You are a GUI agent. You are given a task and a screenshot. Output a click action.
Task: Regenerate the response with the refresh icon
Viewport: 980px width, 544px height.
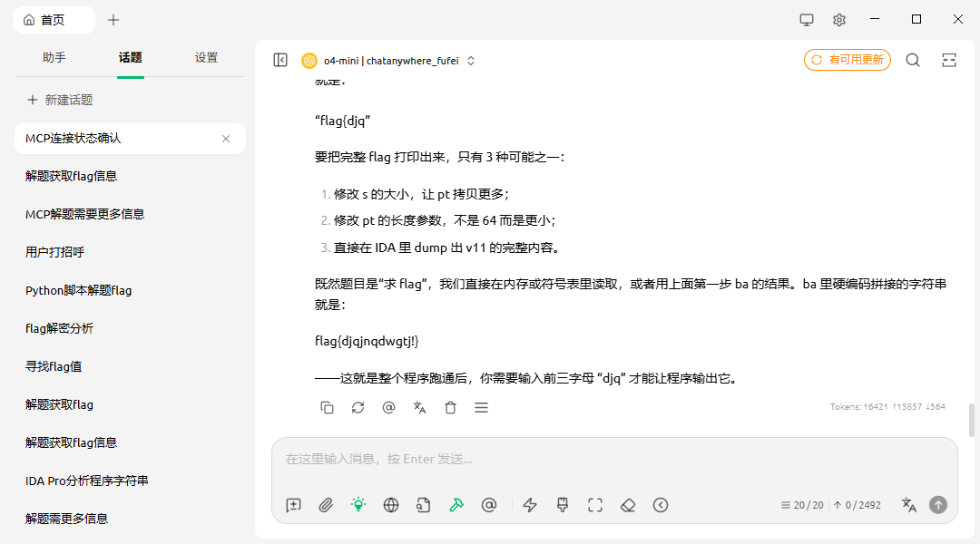358,408
